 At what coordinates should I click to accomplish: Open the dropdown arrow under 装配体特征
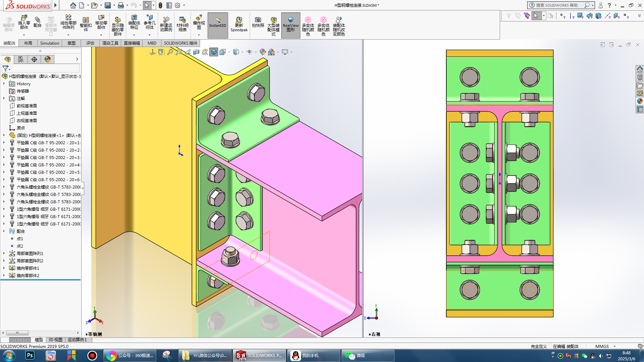[134, 35]
